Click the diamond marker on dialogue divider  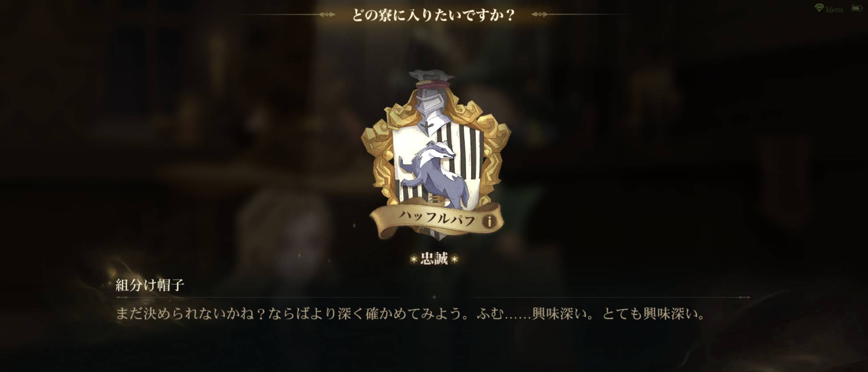[x=434, y=297]
